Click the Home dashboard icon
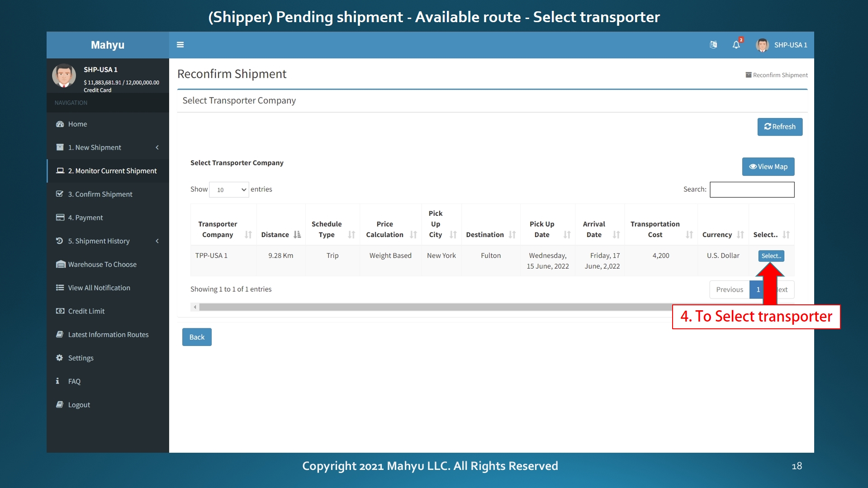Viewport: 868px width, 488px height. 60,124
